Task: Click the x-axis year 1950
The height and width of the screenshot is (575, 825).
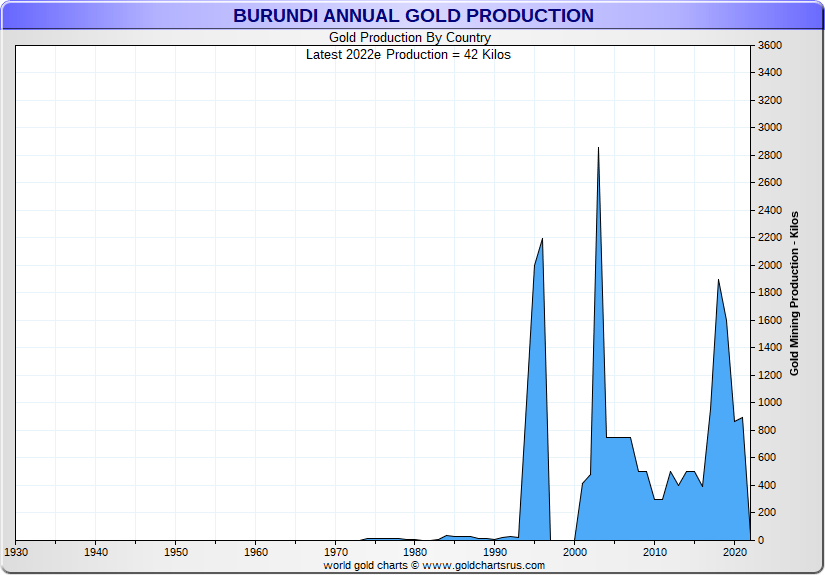Action: pos(176,552)
